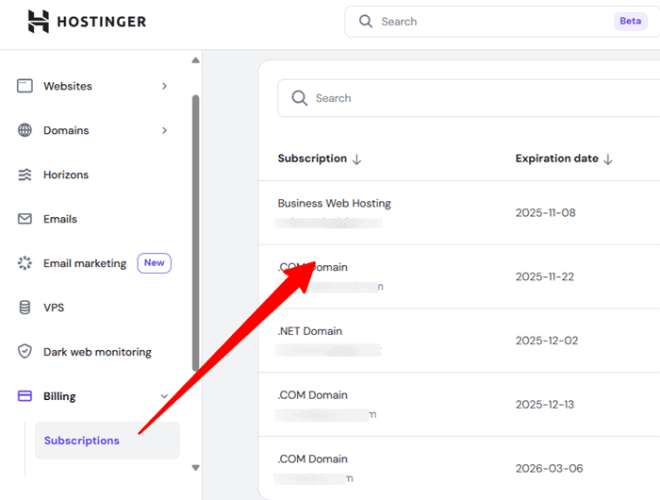Image resolution: width=660 pixels, height=500 pixels.
Task: Click the 2025-11-22 expiration date
Action: 545,277
